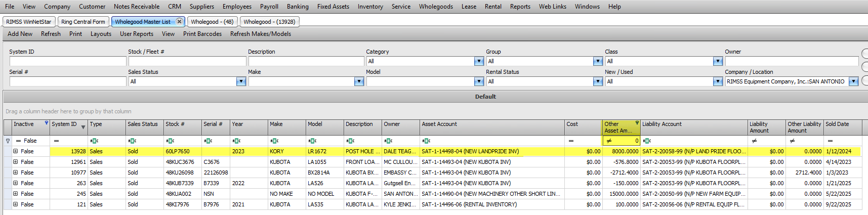Click not-equal operator in Other Liability Amount filter

click(792, 141)
